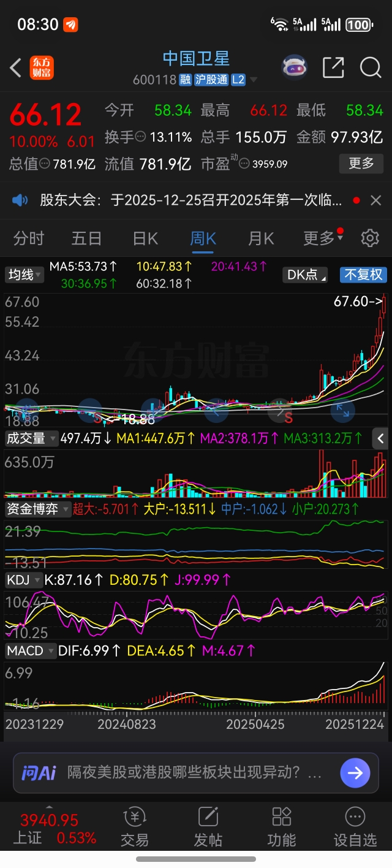Tap the MA60 value 60:32.18
392x868 pixels.
coord(164,283)
